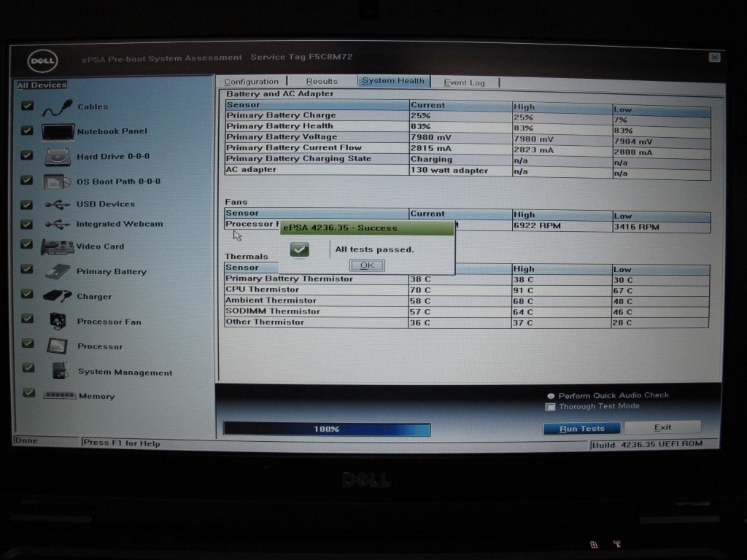Image resolution: width=747 pixels, height=560 pixels.
Task: Click the 130 watt adapter value
Action: (449, 170)
